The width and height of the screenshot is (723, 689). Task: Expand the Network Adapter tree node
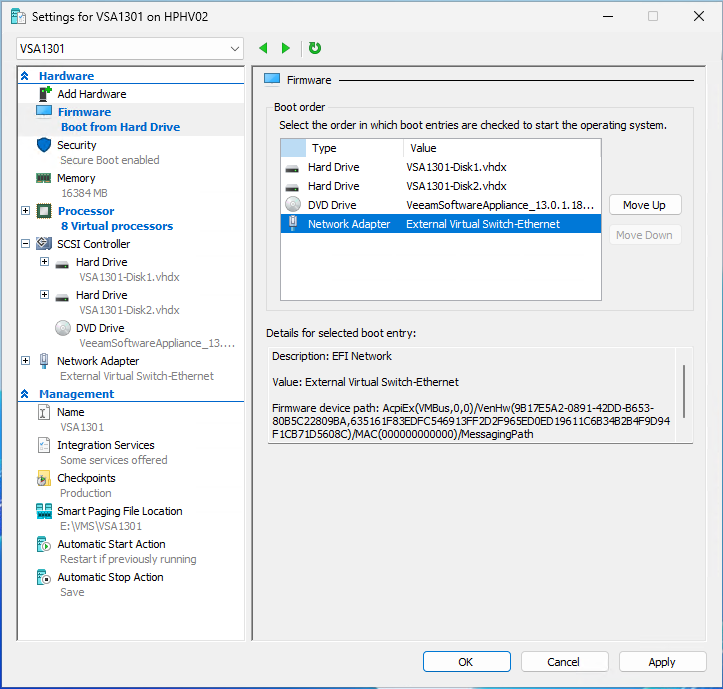[x=26, y=361]
